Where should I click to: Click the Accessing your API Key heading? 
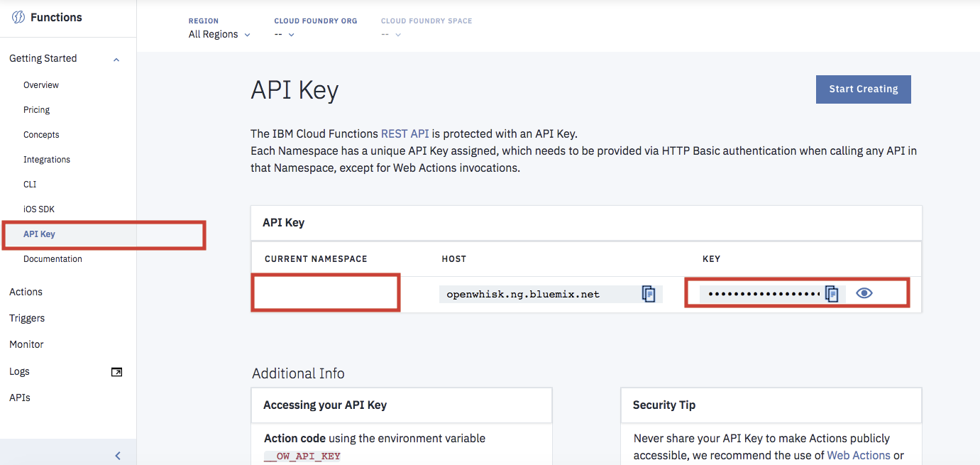[x=325, y=405]
